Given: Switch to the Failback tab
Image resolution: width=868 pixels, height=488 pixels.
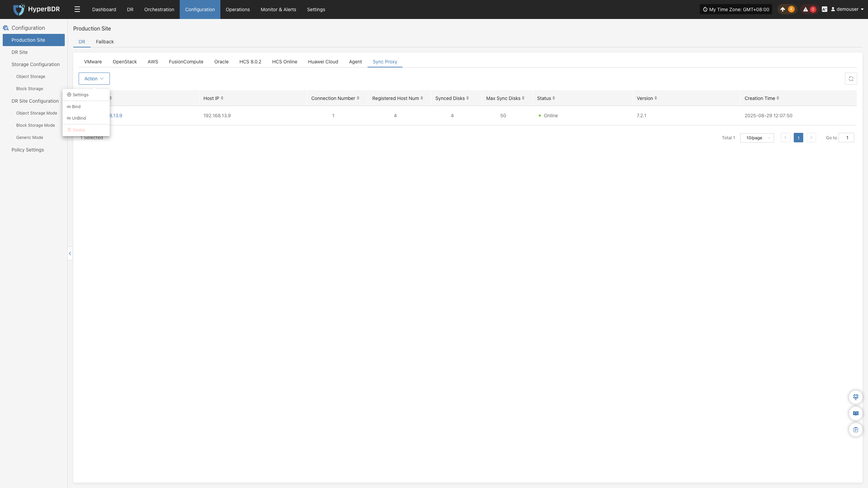Looking at the screenshot, I should pyautogui.click(x=105, y=42).
